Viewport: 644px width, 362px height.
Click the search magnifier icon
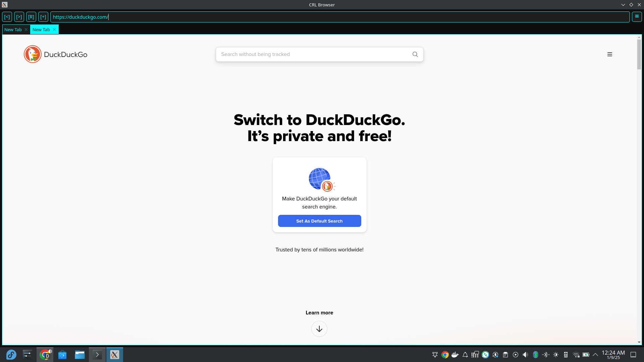point(415,54)
